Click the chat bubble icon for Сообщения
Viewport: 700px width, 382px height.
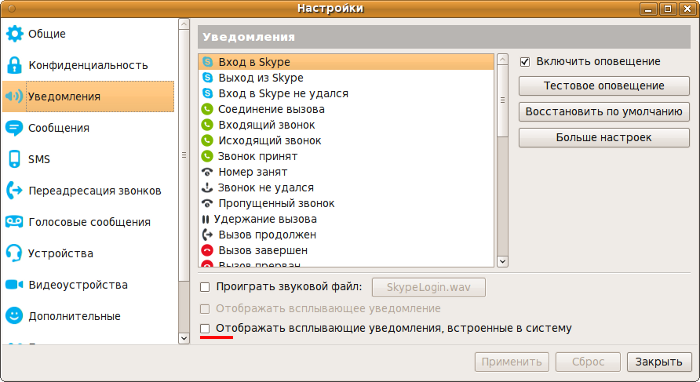click(14, 128)
